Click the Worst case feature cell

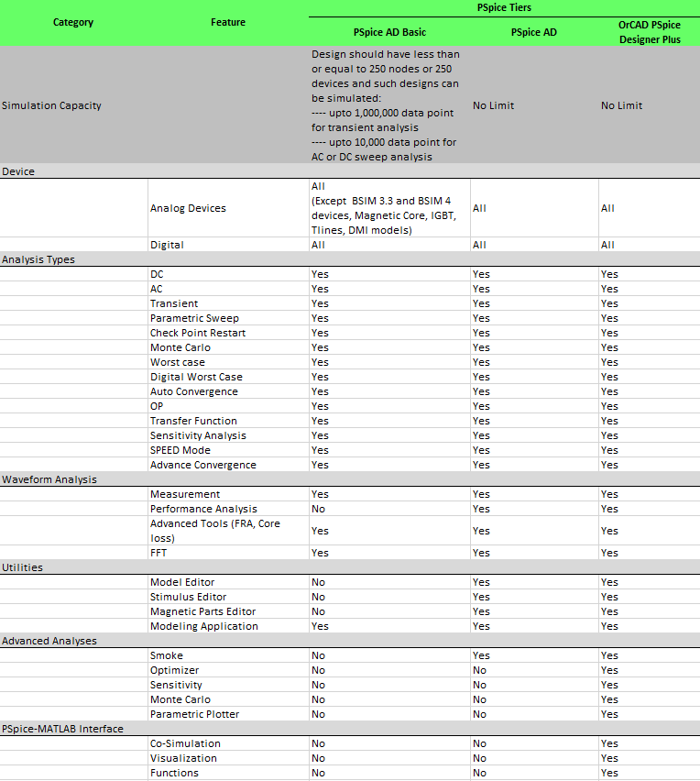point(228,362)
